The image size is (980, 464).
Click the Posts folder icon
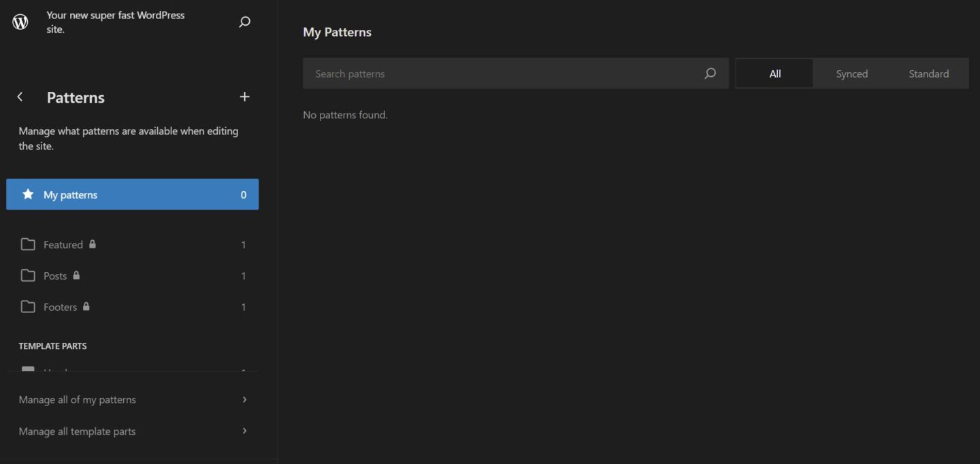tap(28, 276)
